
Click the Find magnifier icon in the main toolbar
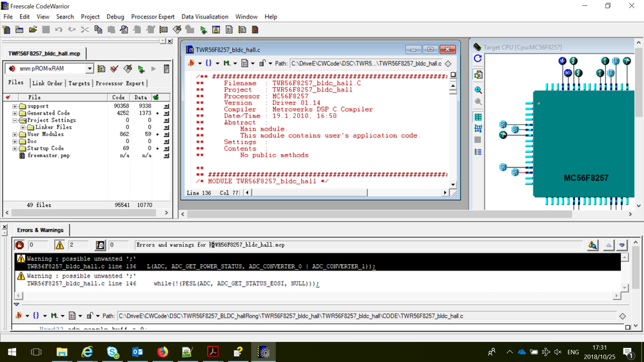pos(124,30)
